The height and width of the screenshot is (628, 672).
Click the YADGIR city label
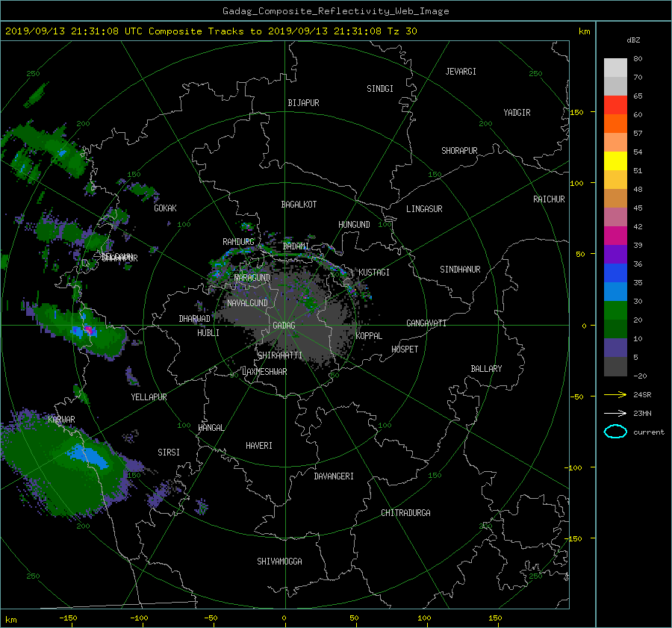[517, 113]
